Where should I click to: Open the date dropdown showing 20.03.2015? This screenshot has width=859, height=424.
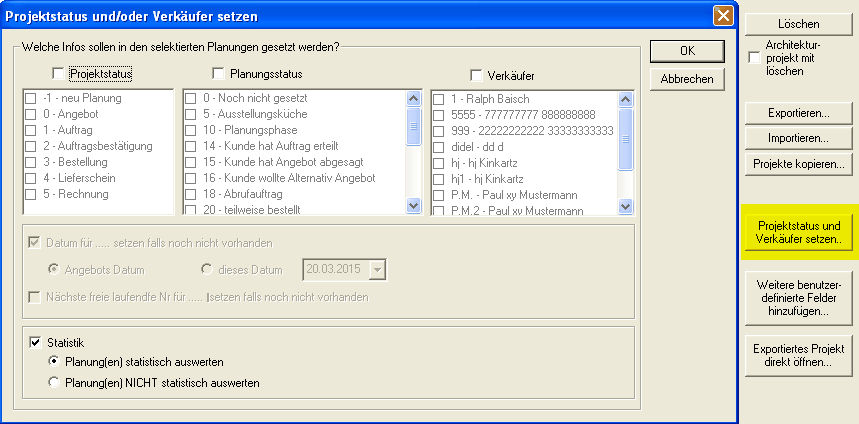376,269
